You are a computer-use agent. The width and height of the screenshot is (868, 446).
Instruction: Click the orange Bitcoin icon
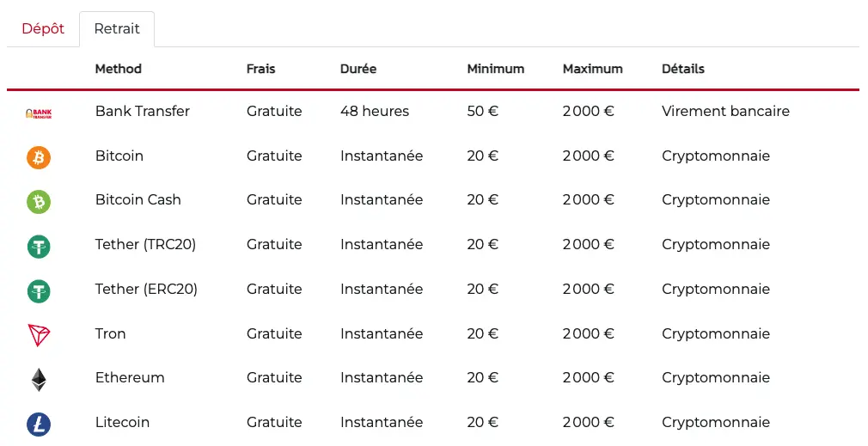pos(39,157)
